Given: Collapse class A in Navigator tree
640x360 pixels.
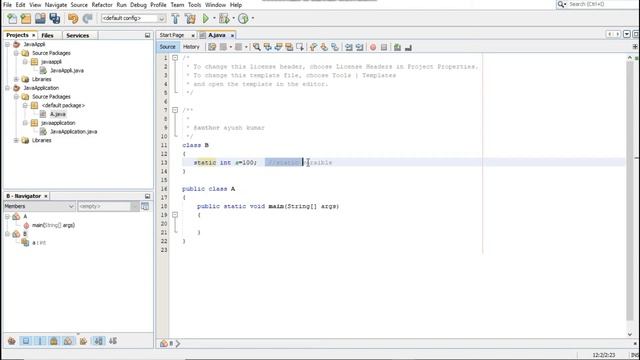Looking at the screenshot, I should pos(8,216).
